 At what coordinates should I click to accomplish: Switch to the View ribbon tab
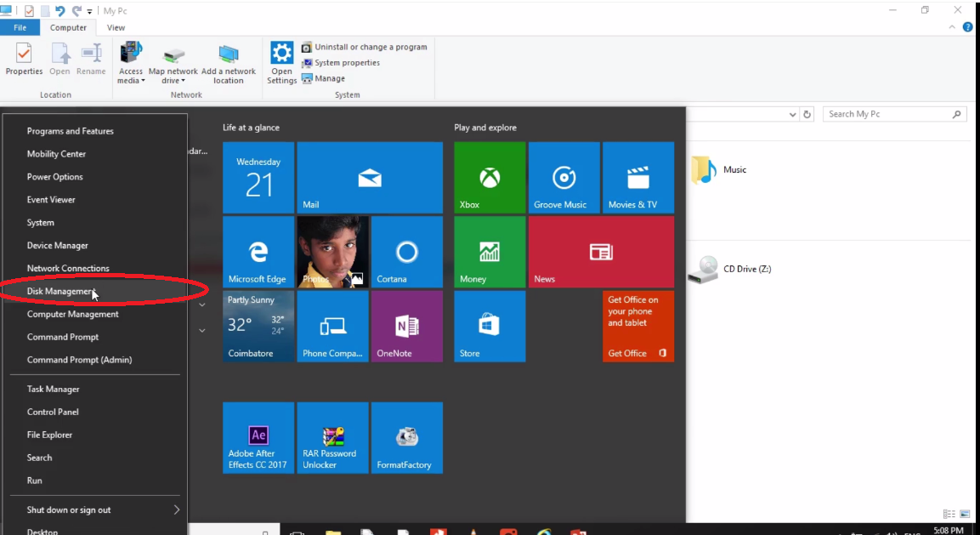coord(116,27)
